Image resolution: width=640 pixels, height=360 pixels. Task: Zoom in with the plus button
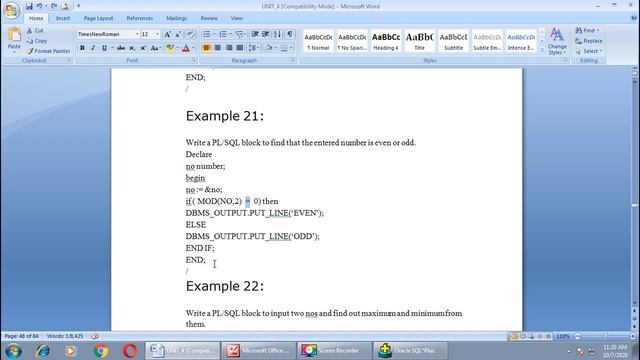633,336
